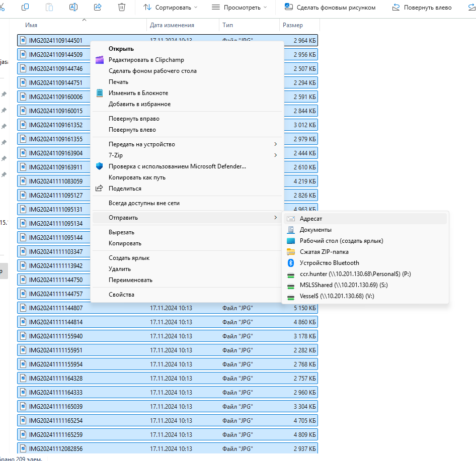Click the Microsoft Defender shield icon
Screen dimensions: 476x461
(x=100, y=166)
